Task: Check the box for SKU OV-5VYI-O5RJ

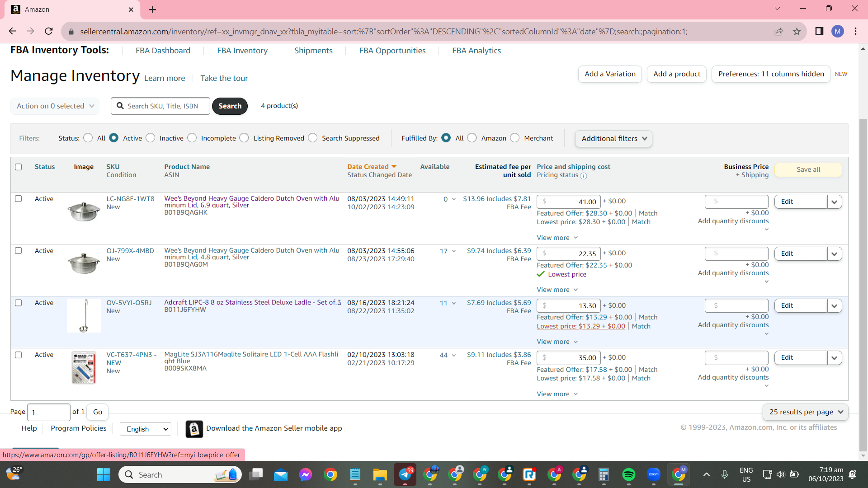Action: (19, 303)
